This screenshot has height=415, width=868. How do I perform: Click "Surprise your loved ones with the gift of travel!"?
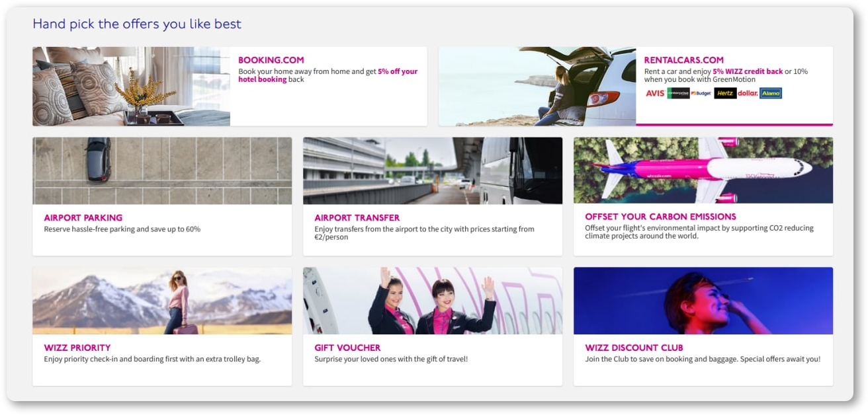(x=391, y=359)
